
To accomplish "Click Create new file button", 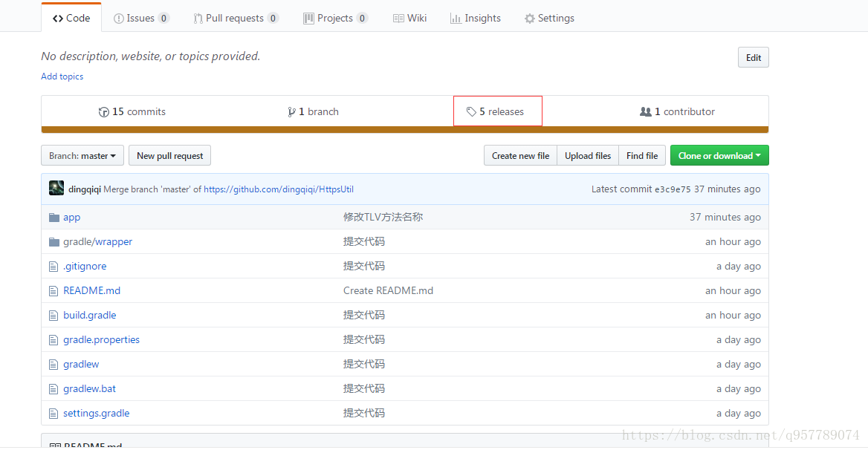I will 520,155.
